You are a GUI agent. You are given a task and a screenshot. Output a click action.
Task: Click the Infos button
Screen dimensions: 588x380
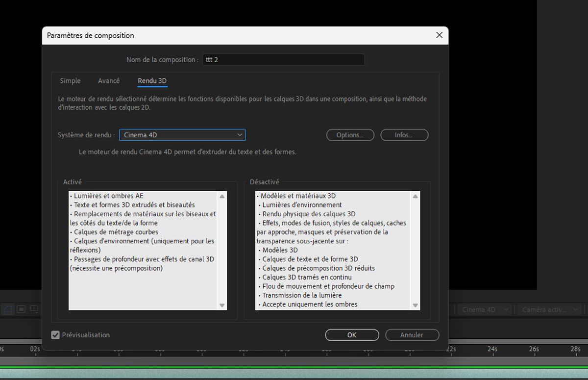click(404, 135)
